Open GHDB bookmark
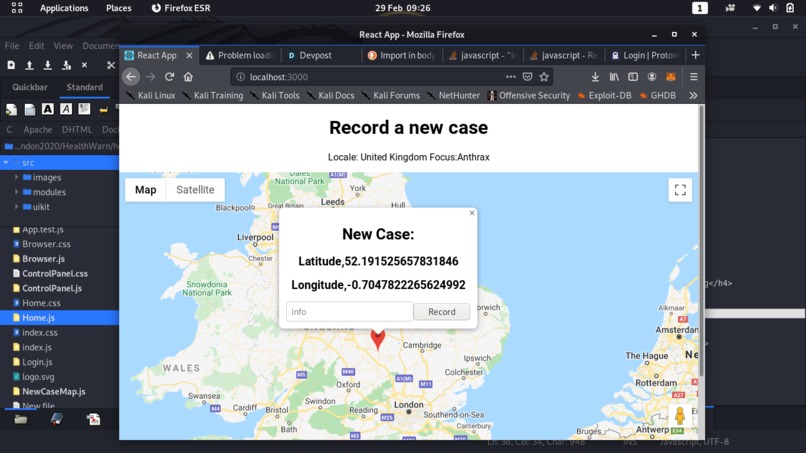The image size is (806, 453). pyautogui.click(x=657, y=95)
